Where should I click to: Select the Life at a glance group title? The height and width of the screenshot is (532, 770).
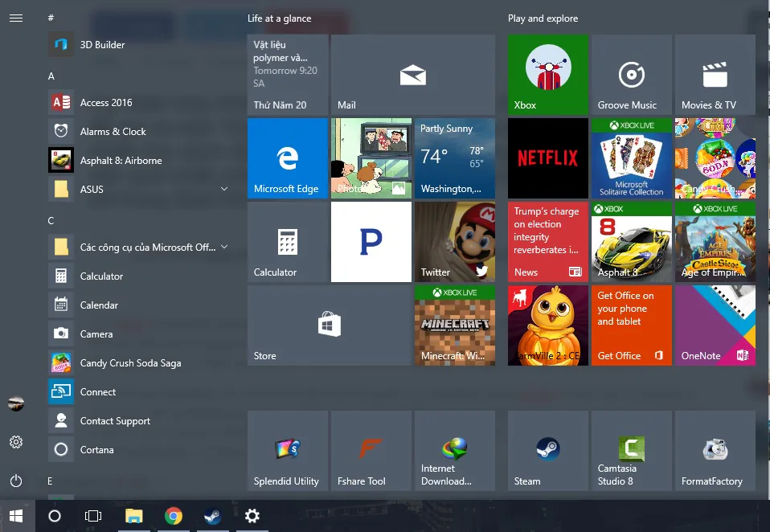280,18
